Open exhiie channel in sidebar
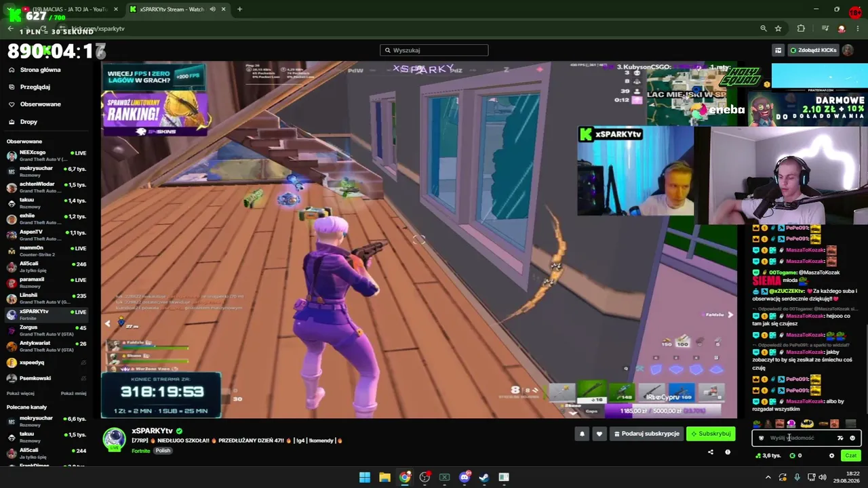This screenshot has height=488, width=868. [x=46, y=219]
